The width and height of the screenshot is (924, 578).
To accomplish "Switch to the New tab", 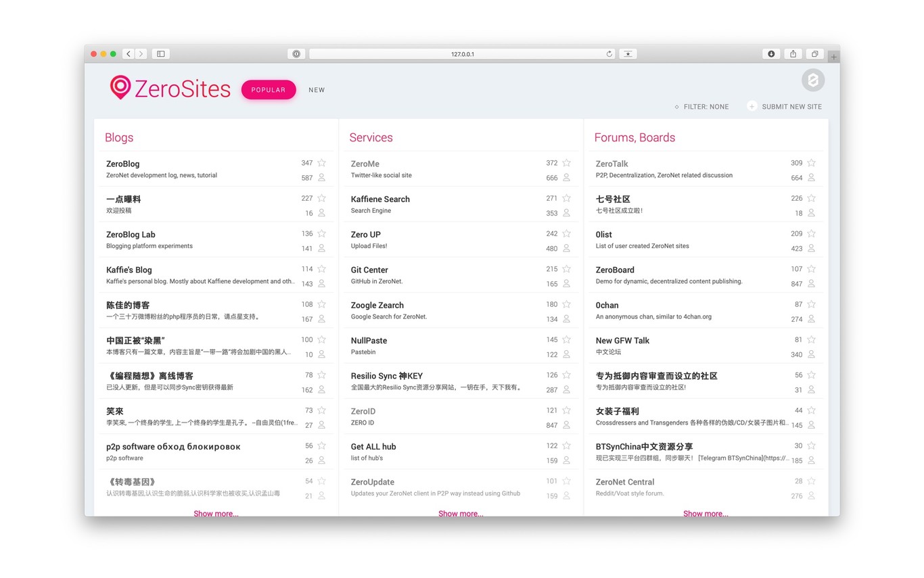I will point(317,90).
